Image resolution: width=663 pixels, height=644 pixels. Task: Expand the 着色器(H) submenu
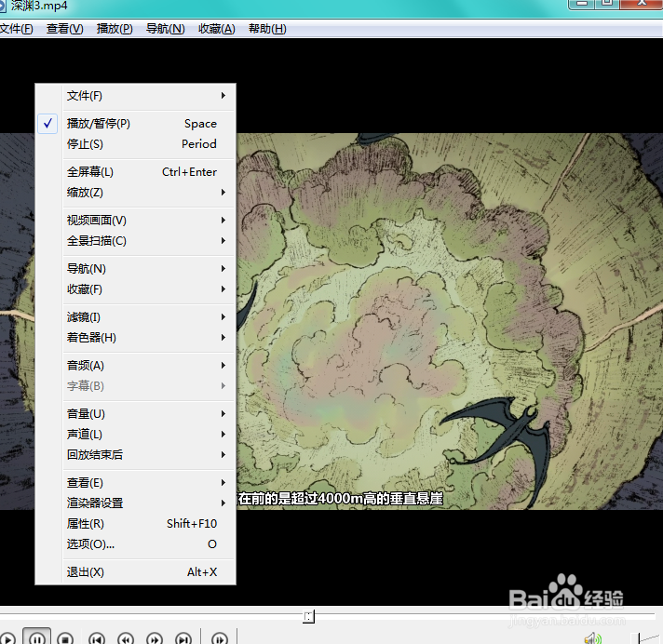135,338
